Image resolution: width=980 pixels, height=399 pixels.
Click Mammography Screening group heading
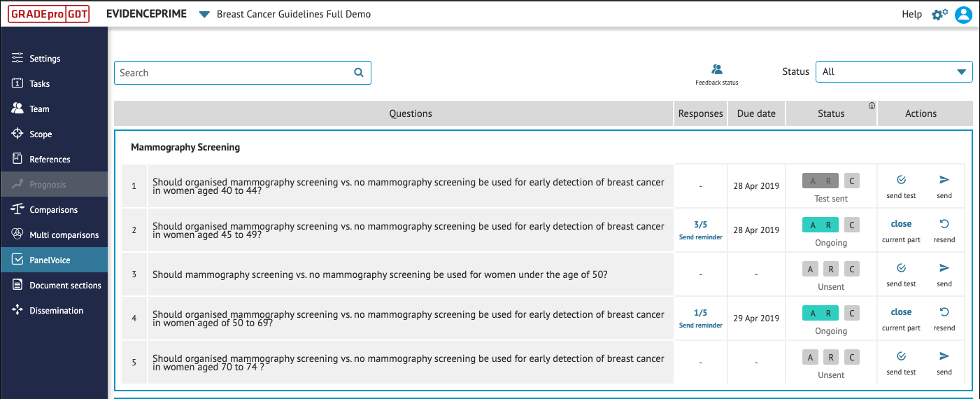pos(185,147)
